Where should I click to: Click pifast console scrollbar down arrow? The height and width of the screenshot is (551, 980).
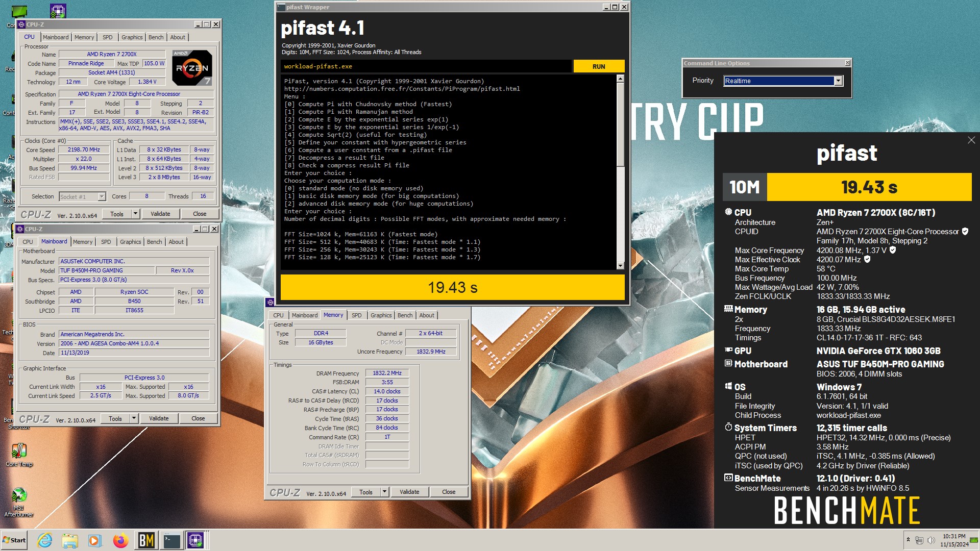[x=620, y=265]
